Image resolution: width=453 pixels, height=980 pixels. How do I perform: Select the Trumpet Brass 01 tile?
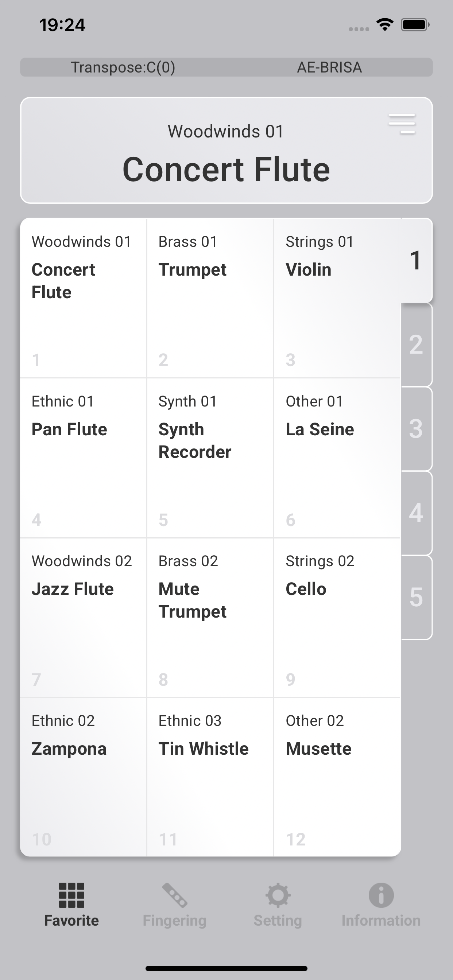click(x=210, y=298)
